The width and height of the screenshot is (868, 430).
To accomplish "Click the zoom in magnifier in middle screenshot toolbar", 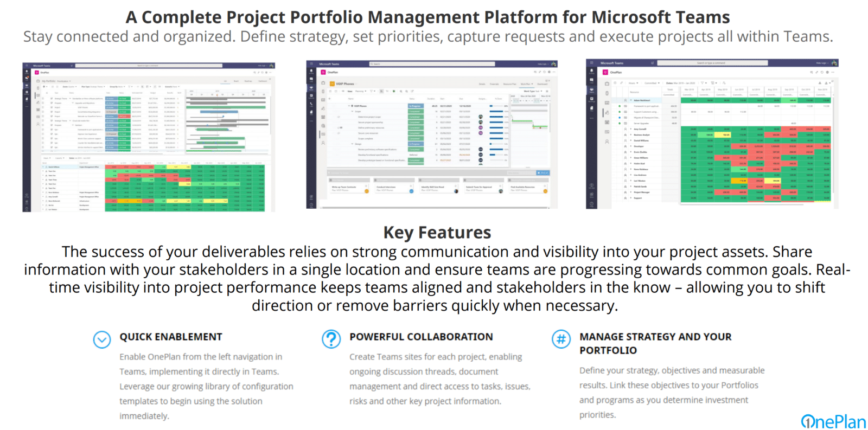I will coord(401,91).
